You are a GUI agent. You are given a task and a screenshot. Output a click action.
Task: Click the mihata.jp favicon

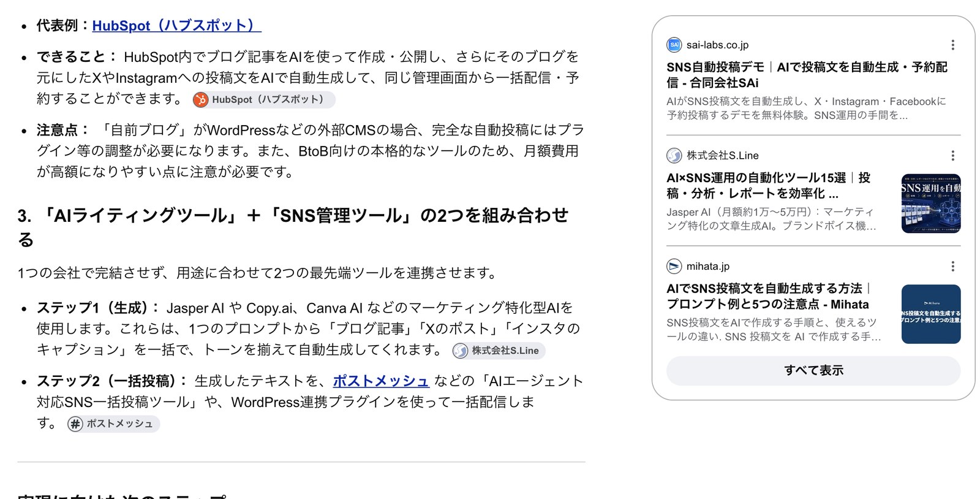674,266
